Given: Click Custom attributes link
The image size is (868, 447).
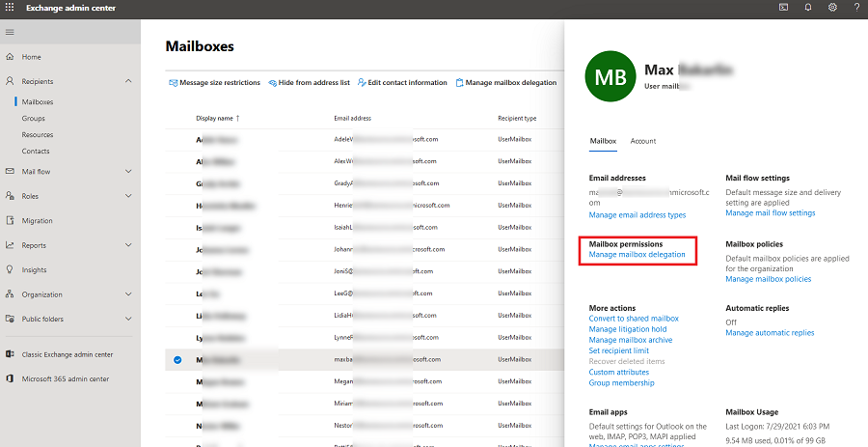Looking at the screenshot, I should click(619, 373).
